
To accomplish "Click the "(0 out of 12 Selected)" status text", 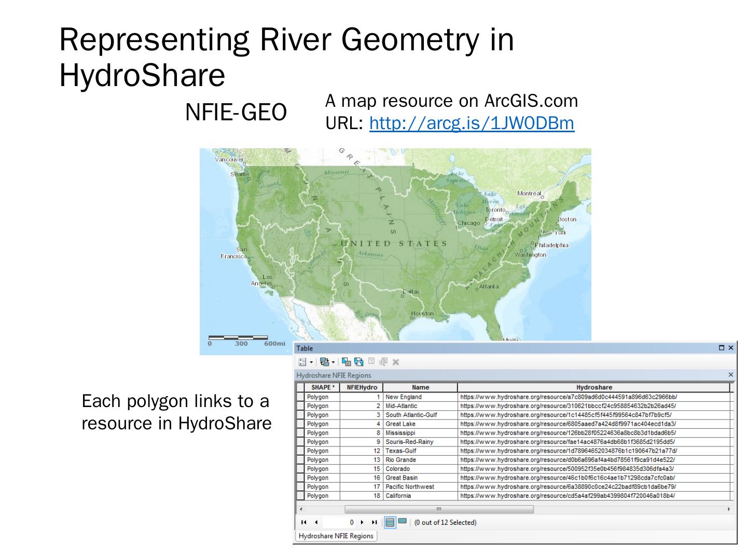I will click(x=445, y=522).
